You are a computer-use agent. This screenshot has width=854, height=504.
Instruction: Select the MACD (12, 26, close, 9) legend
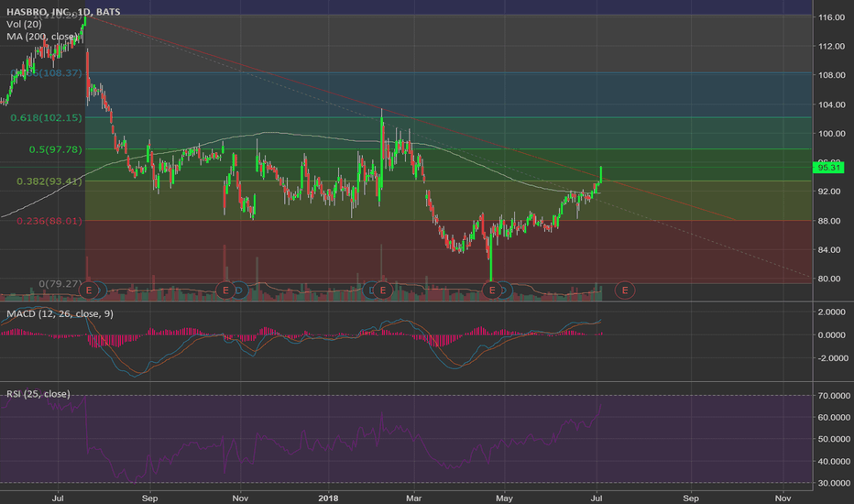[x=60, y=313]
